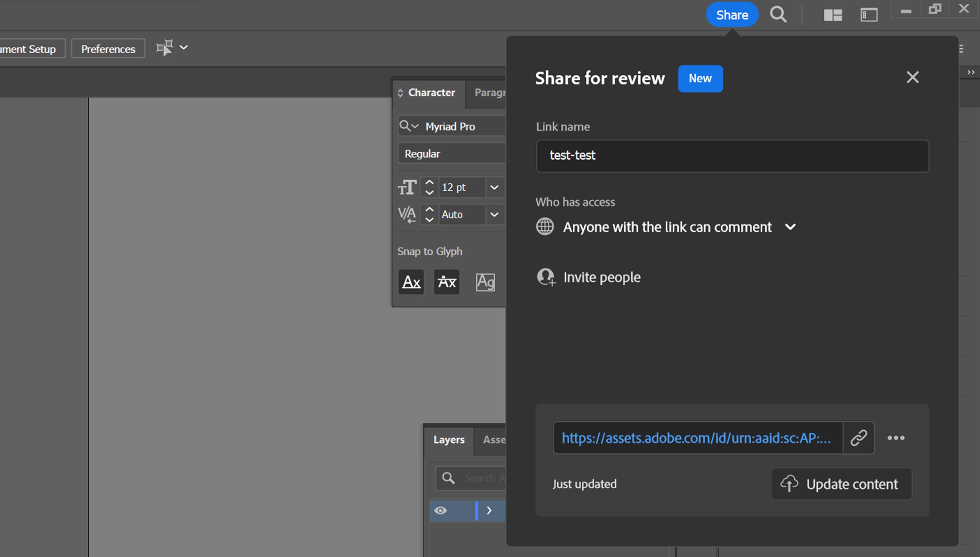Expand the font size 12pt stepper dropdown
Image resolution: width=980 pixels, height=557 pixels.
coord(495,188)
